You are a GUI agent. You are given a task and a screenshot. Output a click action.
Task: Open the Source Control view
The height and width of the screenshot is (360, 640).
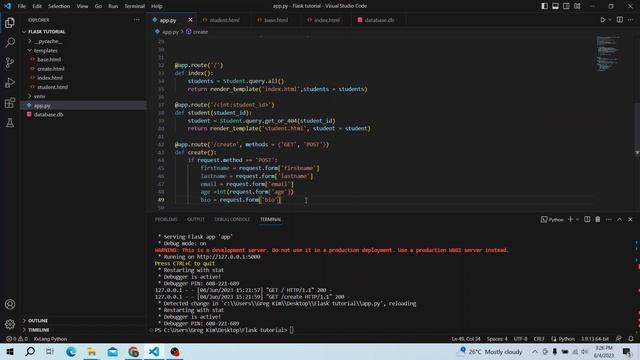pyautogui.click(x=10, y=62)
